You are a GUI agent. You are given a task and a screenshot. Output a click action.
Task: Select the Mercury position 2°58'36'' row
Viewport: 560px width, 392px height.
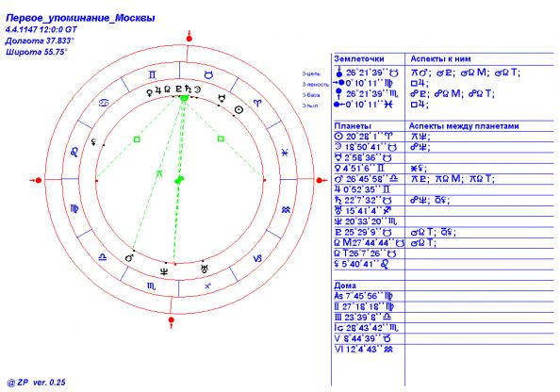[363, 157]
